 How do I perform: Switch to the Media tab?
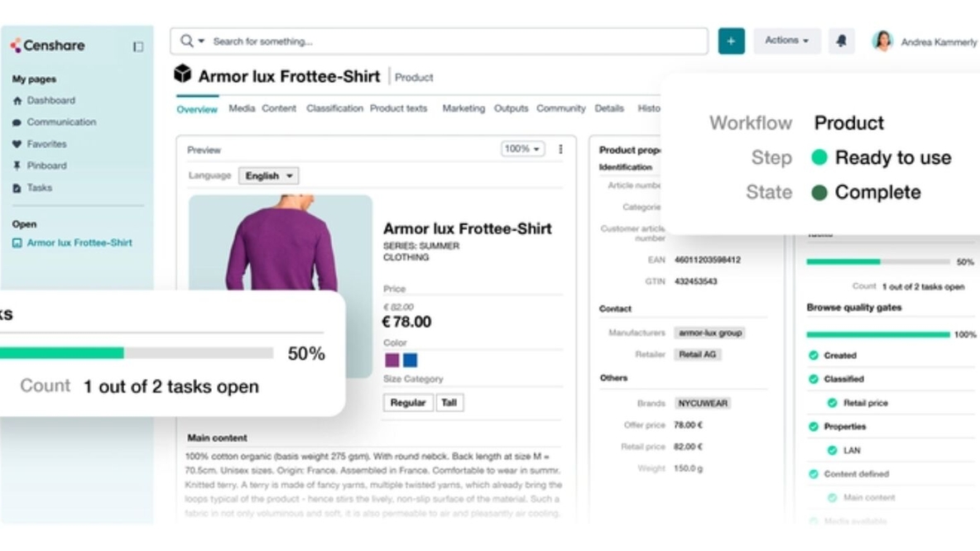[242, 108]
